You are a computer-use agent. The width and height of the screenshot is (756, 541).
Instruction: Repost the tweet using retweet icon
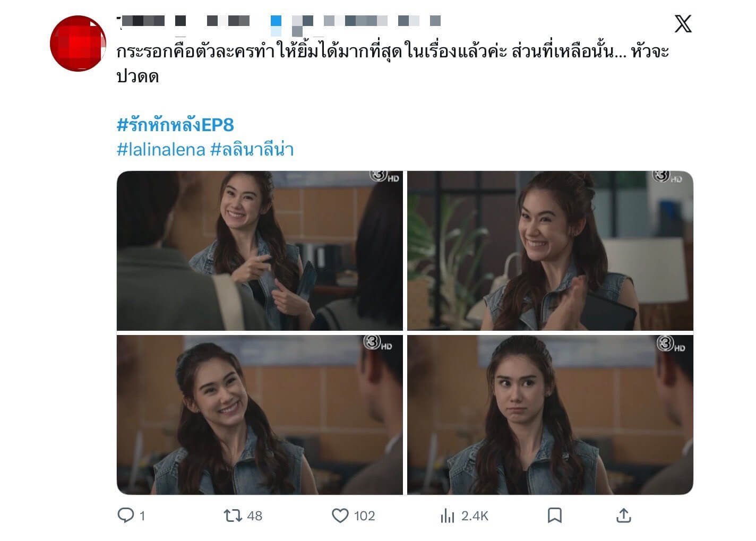pos(233,516)
